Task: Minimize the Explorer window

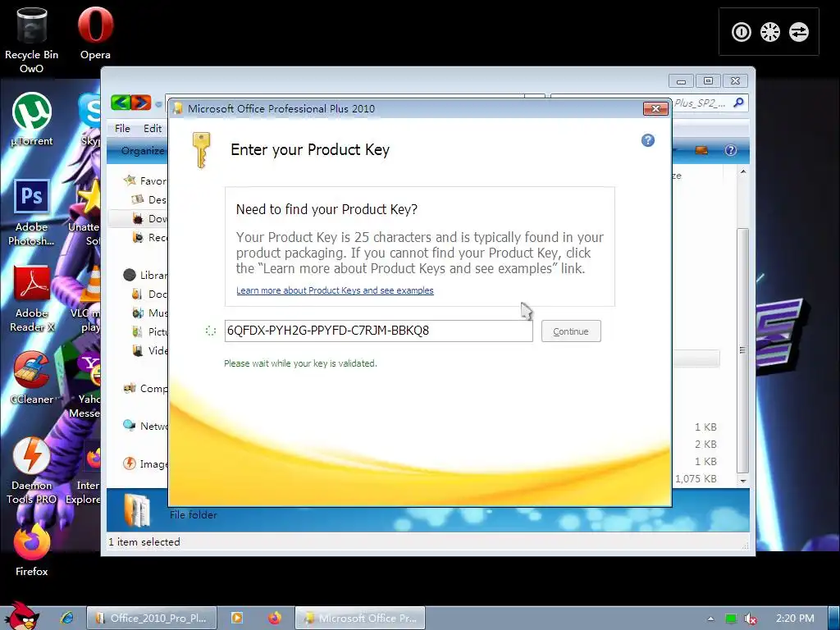Action: (x=681, y=81)
